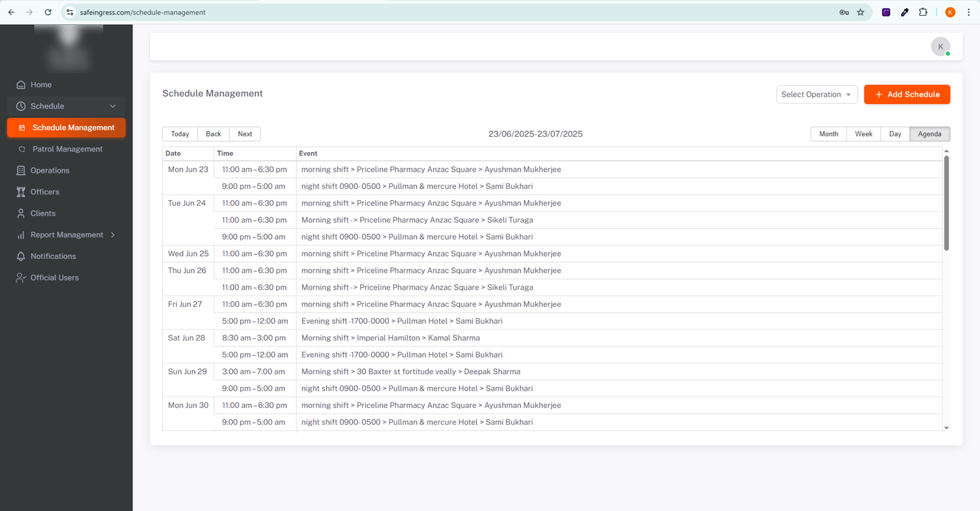This screenshot has height=511, width=980.
Task: Select the Day view toggle
Action: [895, 134]
